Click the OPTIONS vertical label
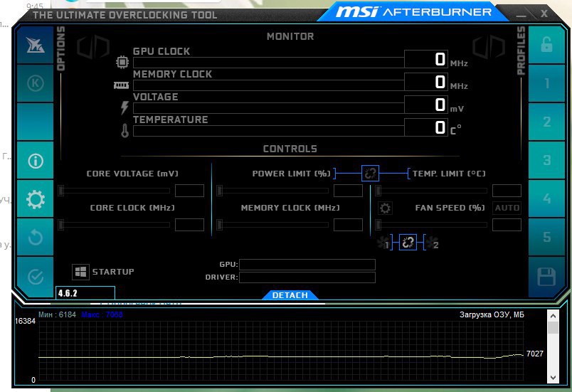572x392 pixels. pyautogui.click(x=60, y=48)
